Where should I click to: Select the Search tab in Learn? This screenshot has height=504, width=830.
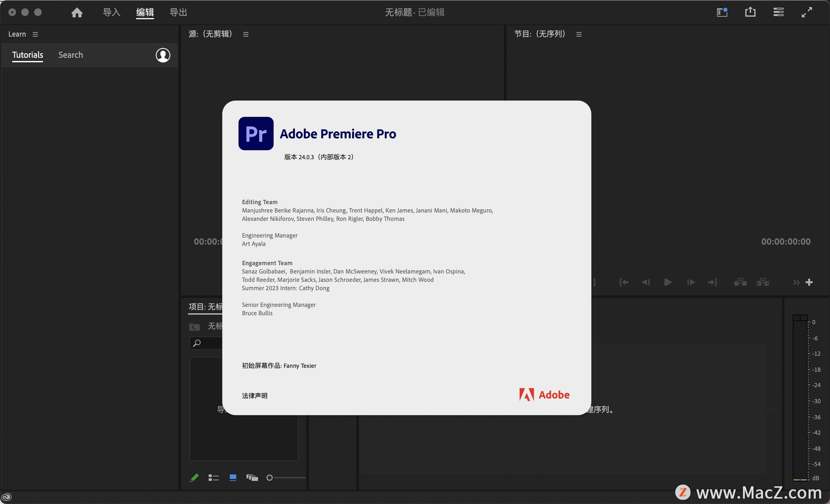click(70, 55)
